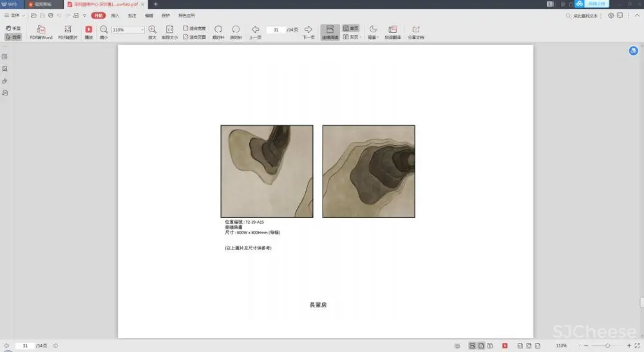This screenshot has height=352, width=644.
Task: Click toolbar page number field showing 31
Action: click(x=276, y=30)
